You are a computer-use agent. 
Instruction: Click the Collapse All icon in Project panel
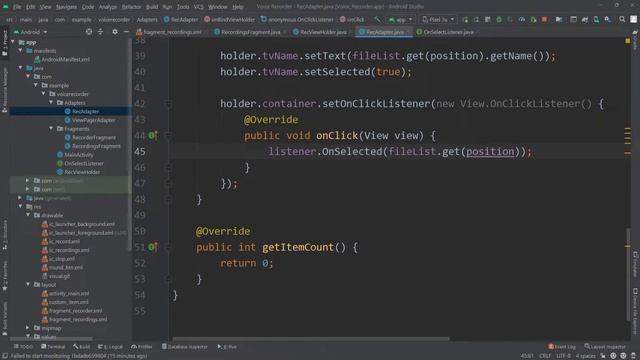tap(100, 31)
